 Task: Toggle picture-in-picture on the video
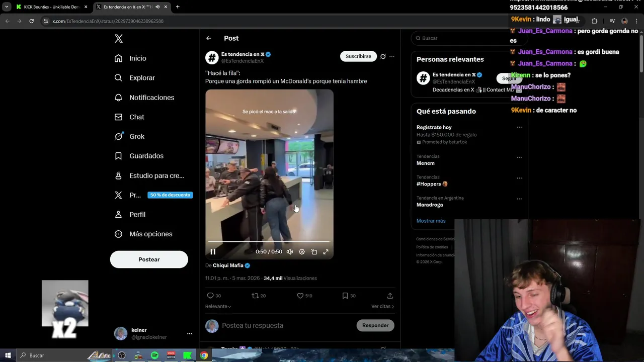click(x=314, y=252)
